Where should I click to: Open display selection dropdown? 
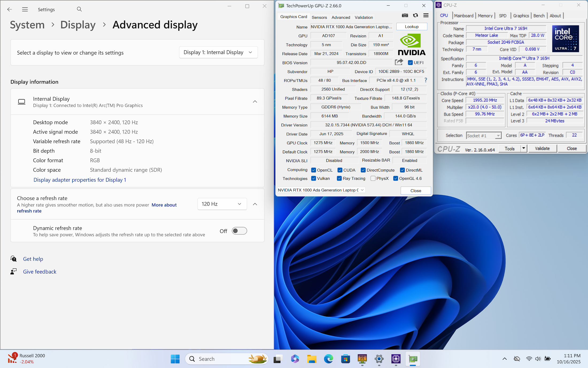[218, 52]
